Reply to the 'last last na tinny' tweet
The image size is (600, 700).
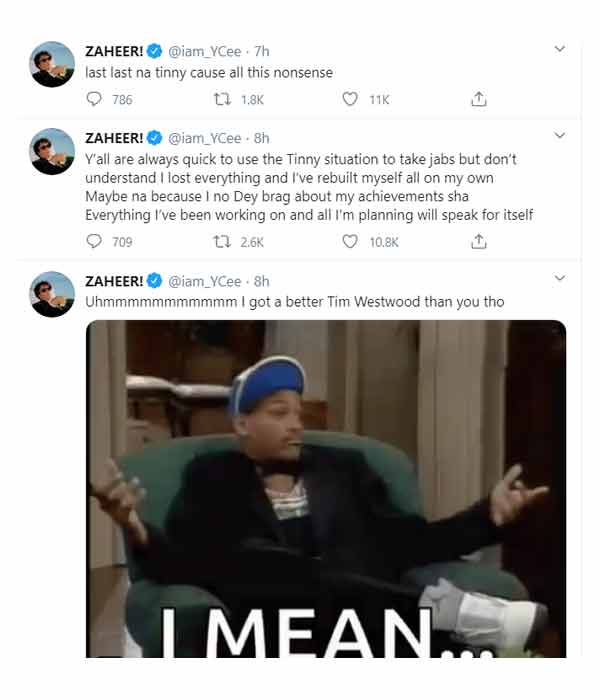click(94, 99)
